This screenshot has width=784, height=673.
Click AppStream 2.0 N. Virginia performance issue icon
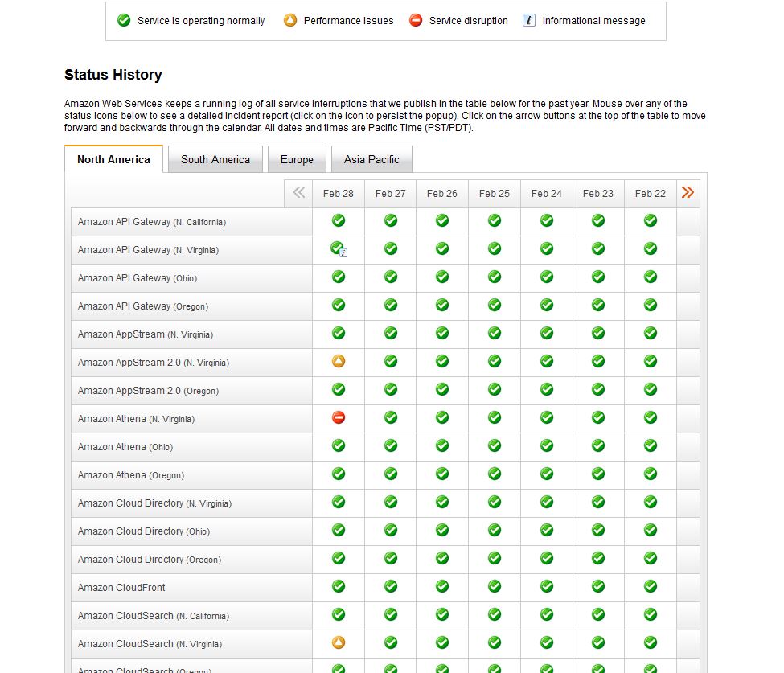(339, 361)
